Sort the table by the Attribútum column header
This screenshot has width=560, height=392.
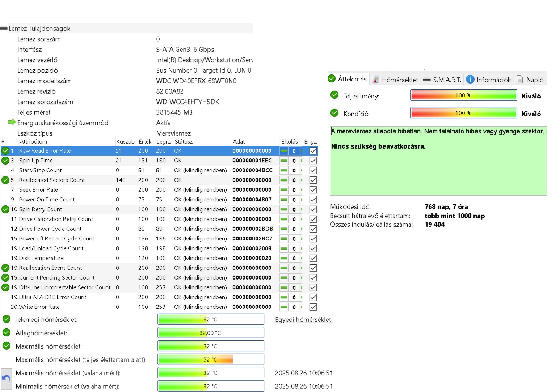(x=33, y=142)
